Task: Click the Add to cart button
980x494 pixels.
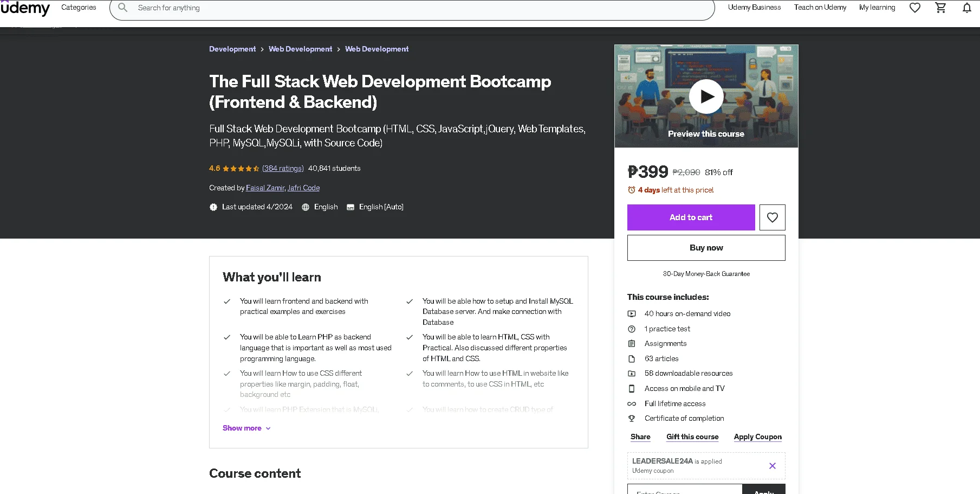Action: pos(691,217)
